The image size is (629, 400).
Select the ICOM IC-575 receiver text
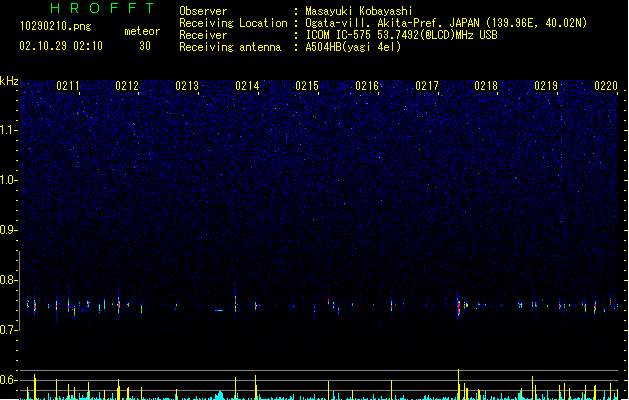tap(402, 35)
